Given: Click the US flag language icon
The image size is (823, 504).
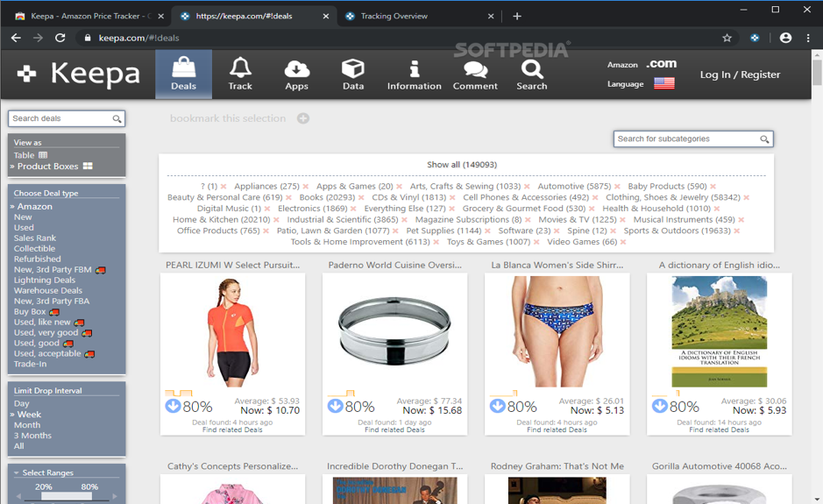Looking at the screenshot, I should (664, 83).
